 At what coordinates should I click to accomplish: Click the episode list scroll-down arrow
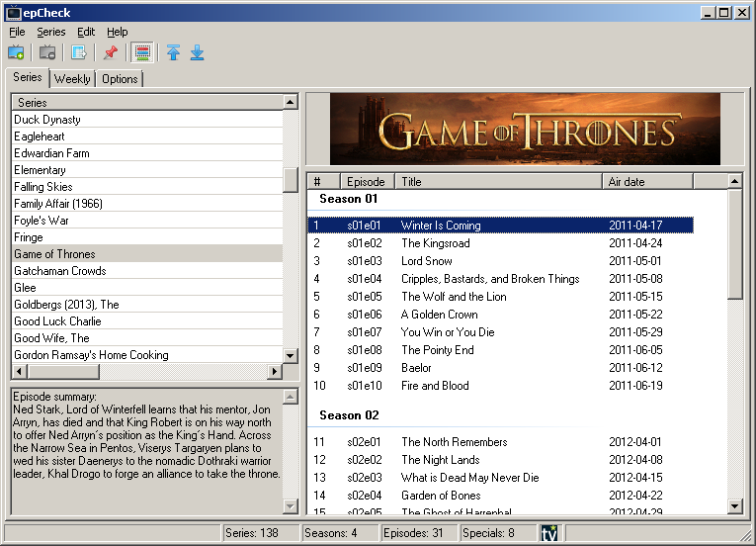[x=734, y=505]
